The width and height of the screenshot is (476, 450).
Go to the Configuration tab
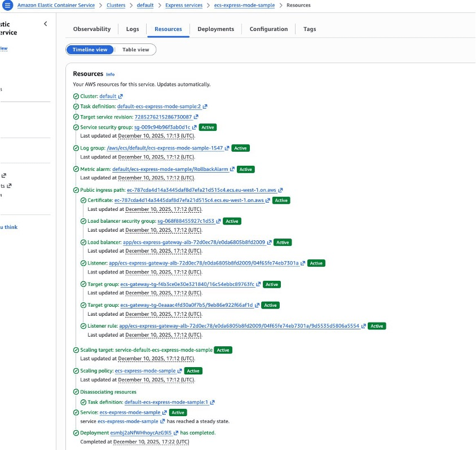click(x=268, y=29)
